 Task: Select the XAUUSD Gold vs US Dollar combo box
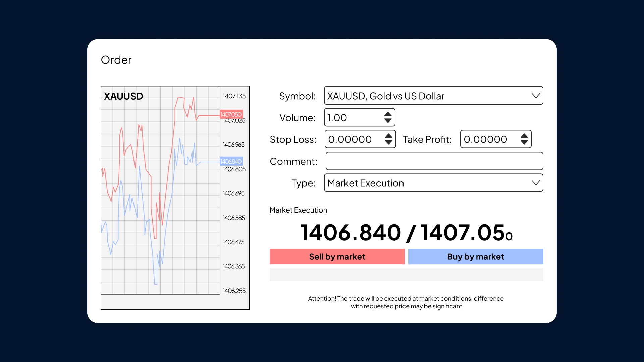tap(426, 96)
